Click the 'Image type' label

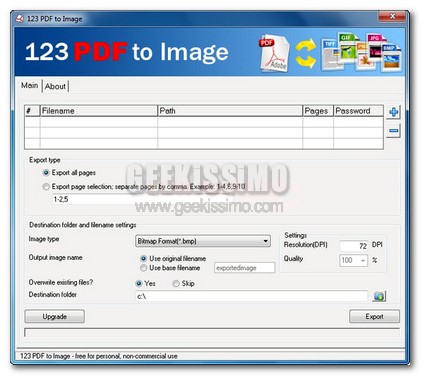[x=44, y=239]
